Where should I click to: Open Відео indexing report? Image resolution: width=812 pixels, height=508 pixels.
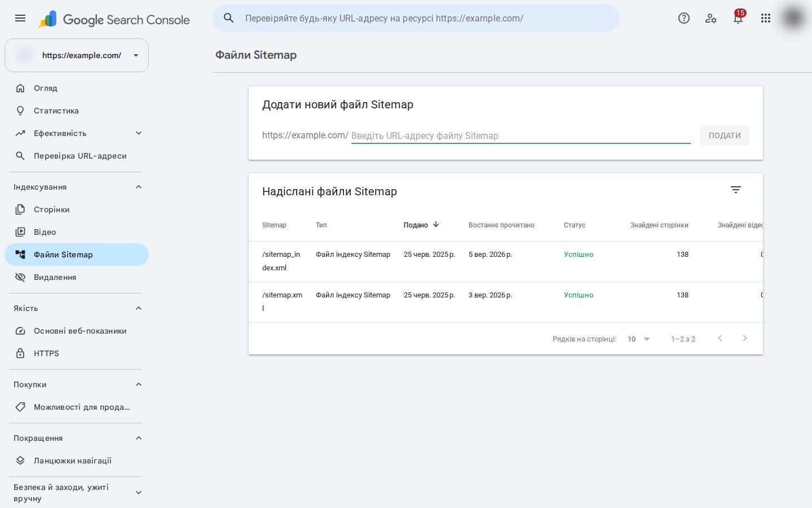tap(77, 232)
